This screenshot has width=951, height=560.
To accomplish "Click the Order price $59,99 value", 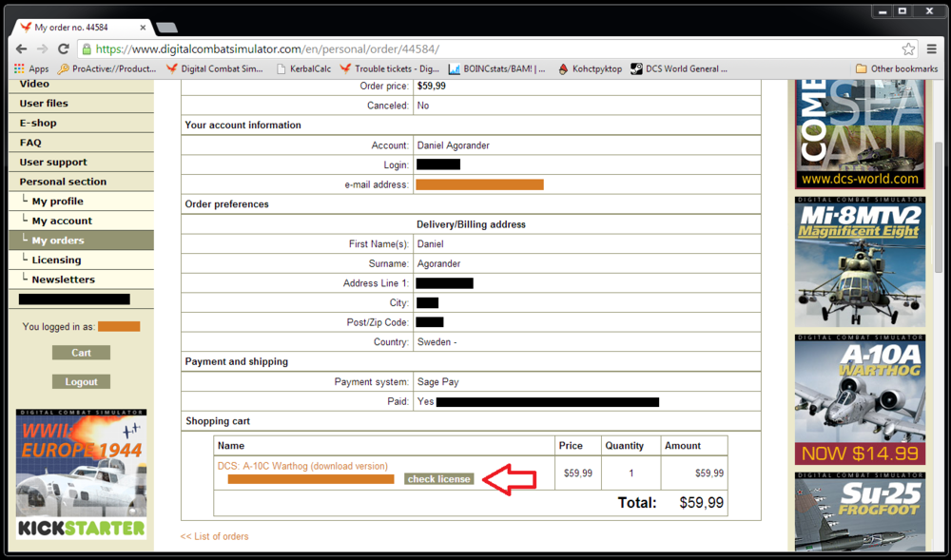I will [431, 87].
